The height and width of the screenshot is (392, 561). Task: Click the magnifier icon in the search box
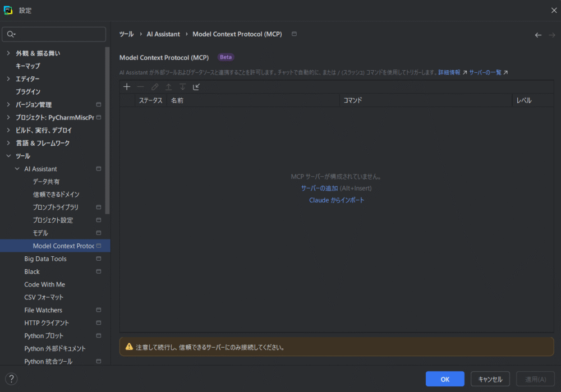click(x=11, y=34)
